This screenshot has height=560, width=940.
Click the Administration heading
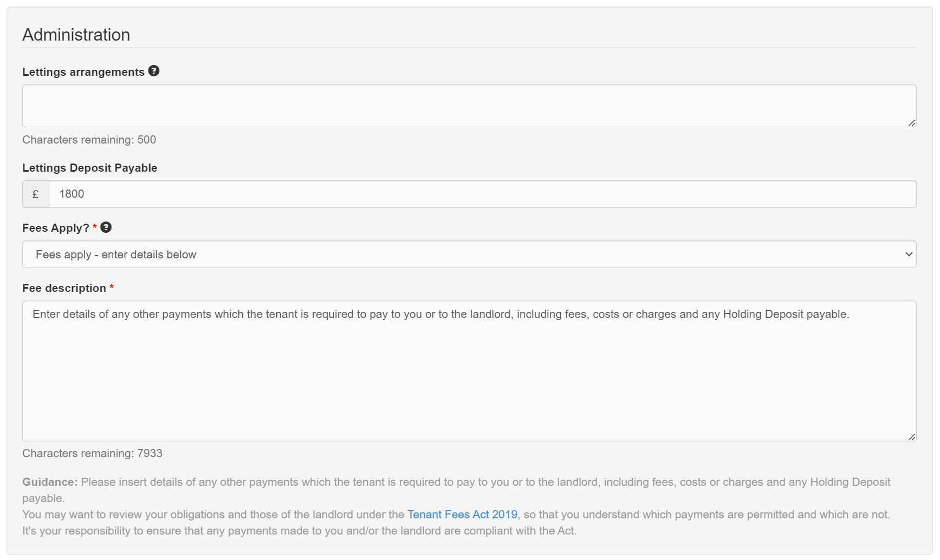click(x=76, y=34)
